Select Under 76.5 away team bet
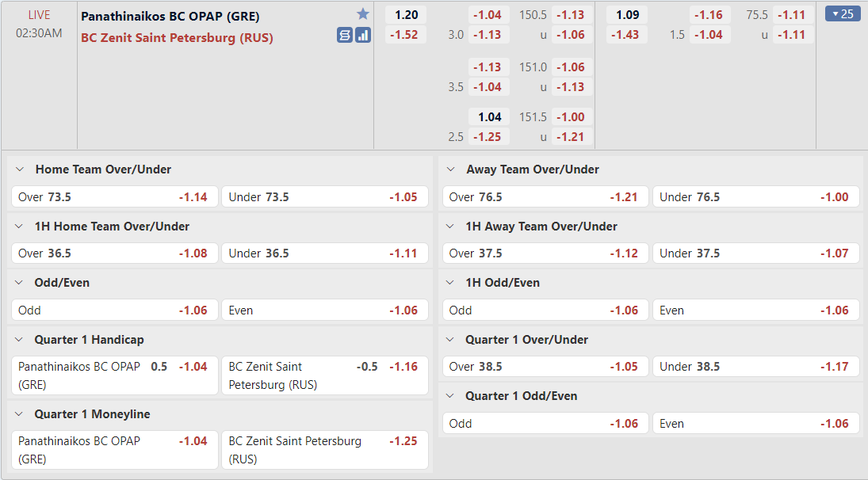The image size is (868, 480). tap(756, 197)
